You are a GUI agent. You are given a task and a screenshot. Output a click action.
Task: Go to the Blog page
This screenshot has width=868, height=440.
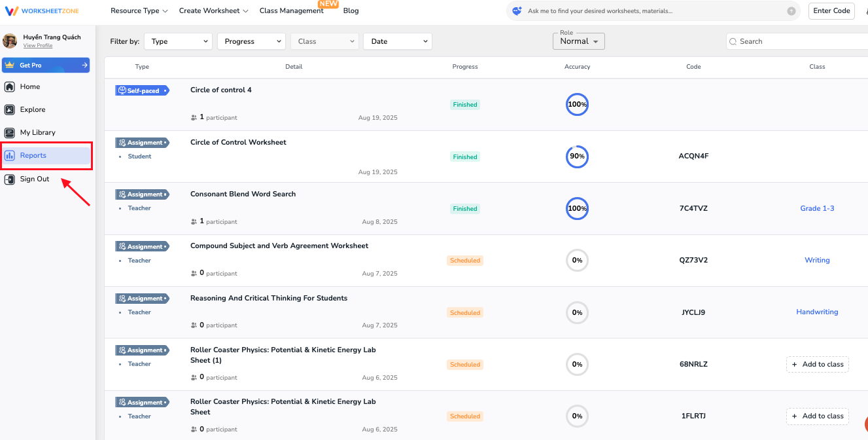(351, 11)
